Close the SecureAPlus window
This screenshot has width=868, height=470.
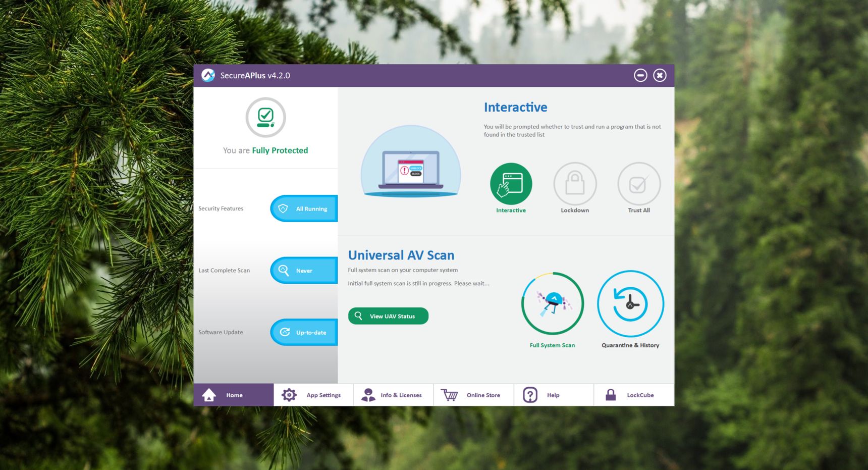point(660,75)
